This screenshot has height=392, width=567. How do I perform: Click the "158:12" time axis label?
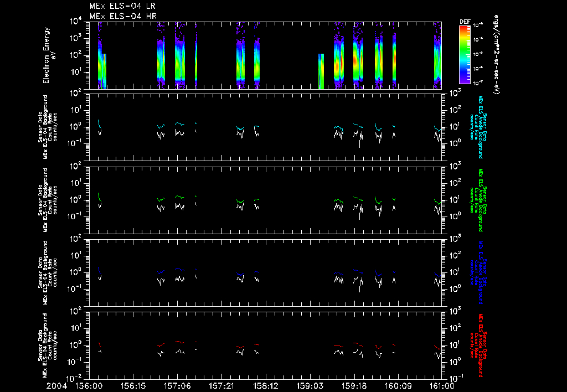coord(265,386)
